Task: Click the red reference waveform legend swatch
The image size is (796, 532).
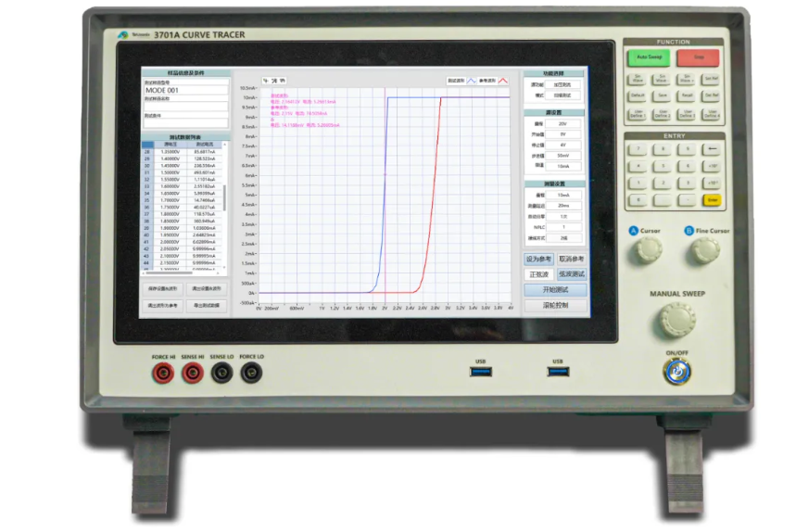Action: pos(502,81)
